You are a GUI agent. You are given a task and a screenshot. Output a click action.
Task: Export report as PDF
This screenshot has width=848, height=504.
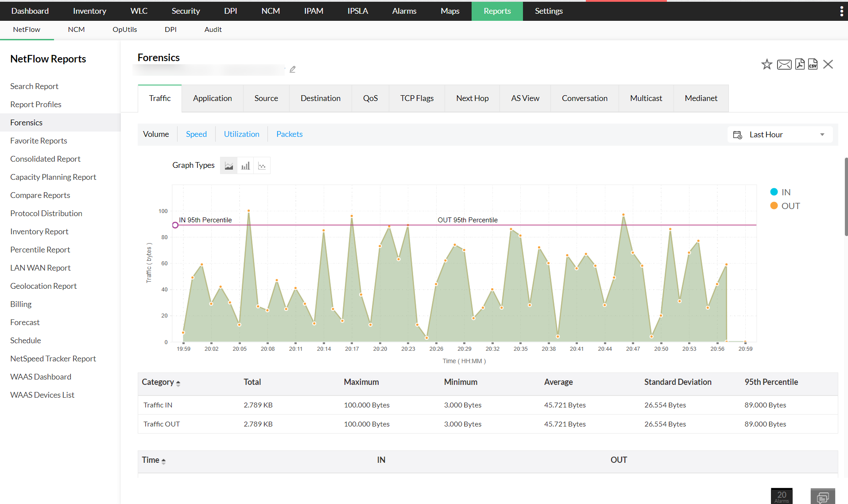pos(799,64)
